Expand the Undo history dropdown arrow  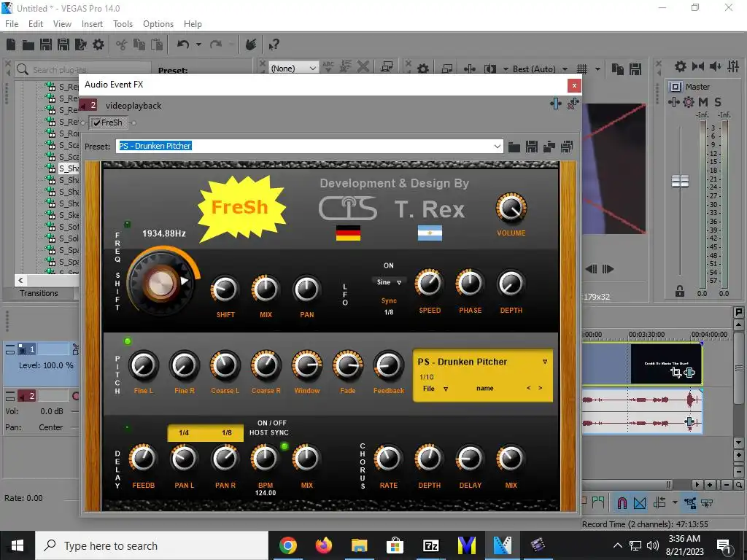click(x=198, y=44)
